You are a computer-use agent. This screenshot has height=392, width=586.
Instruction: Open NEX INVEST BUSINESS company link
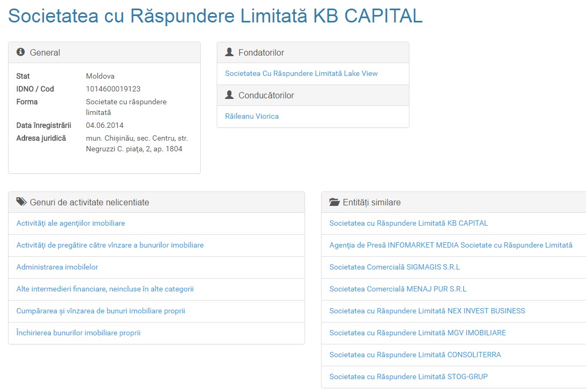coord(427,311)
